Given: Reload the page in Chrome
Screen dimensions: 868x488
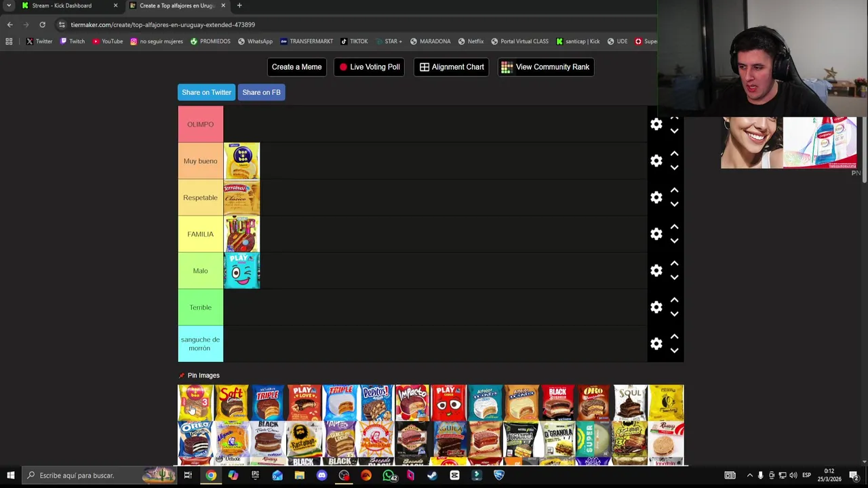Looking at the screenshot, I should pos(42,24).
